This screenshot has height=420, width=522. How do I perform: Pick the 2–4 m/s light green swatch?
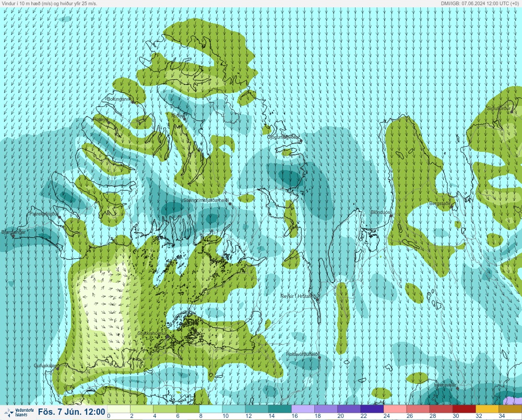click(141, 409)
